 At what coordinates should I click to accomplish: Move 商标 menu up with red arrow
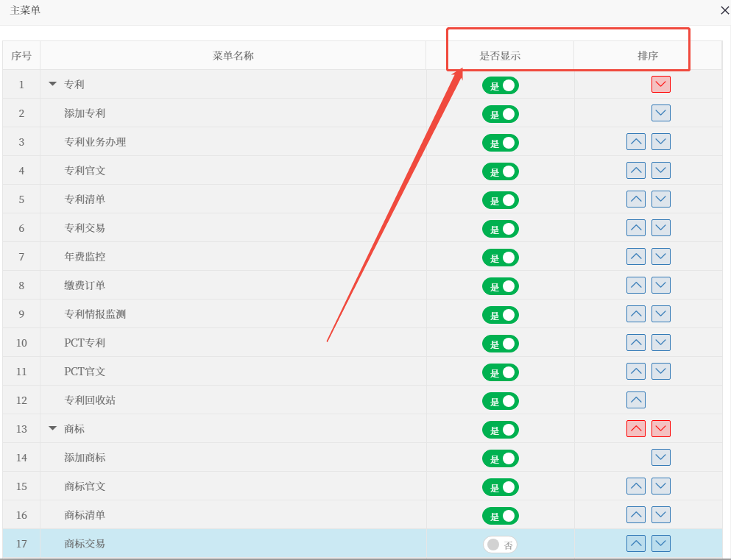click(x=636, y=429)
